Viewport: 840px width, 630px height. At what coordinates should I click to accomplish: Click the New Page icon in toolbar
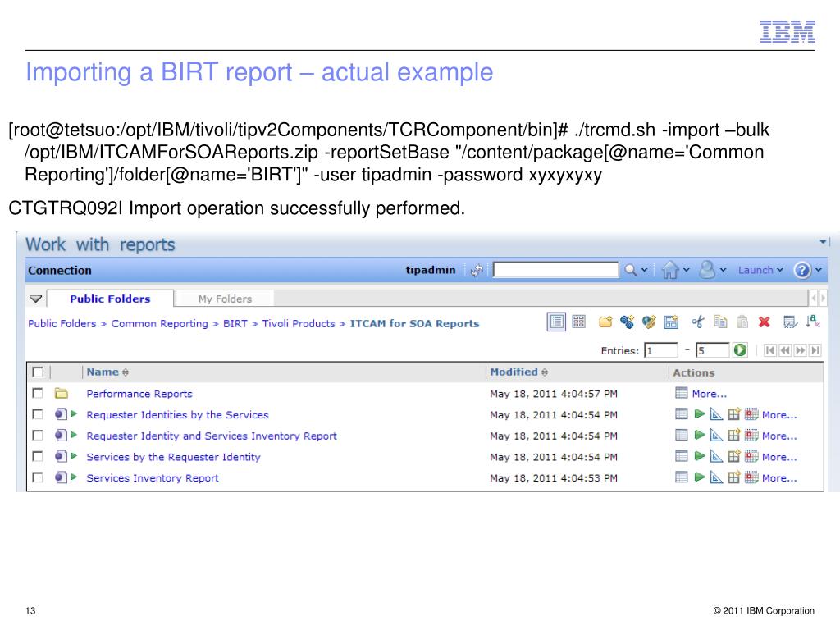pos(671,322)
